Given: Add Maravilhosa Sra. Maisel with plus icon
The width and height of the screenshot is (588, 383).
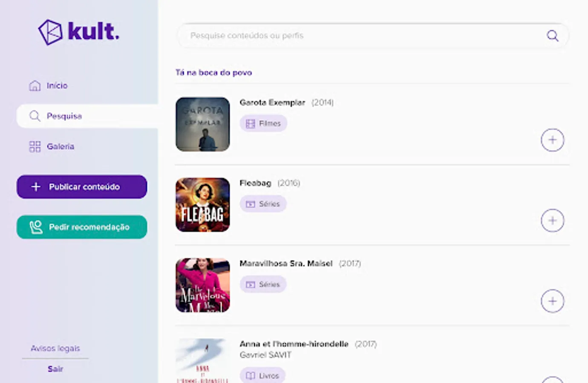Looking at the screenshot, I should (552, 301).
